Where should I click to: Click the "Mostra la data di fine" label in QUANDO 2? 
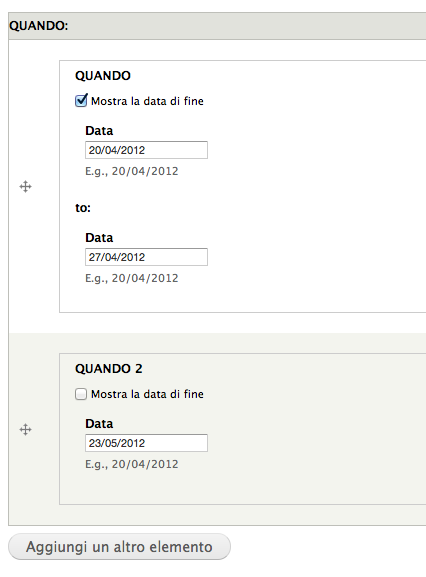(x=147, y=394)
